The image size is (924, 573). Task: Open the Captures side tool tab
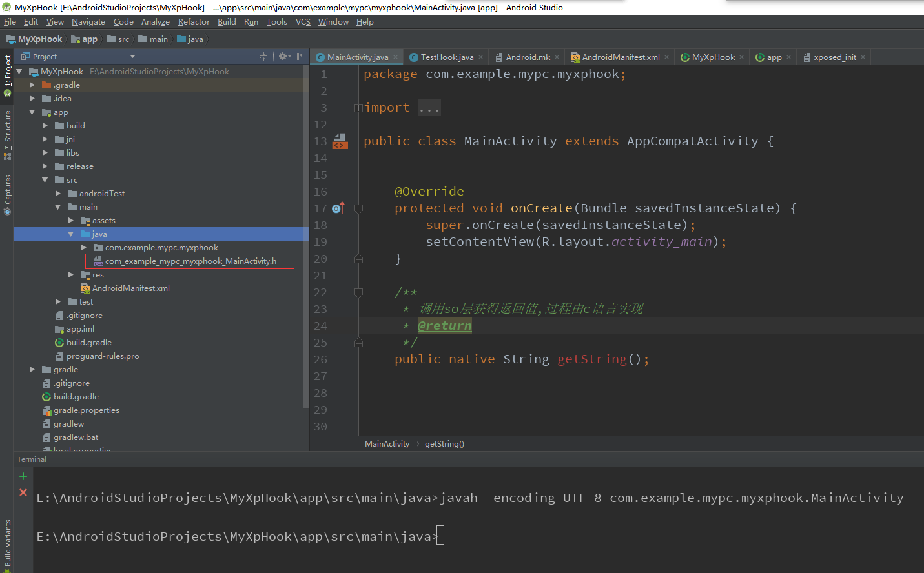pyautogui.click(x=8, y=194)
